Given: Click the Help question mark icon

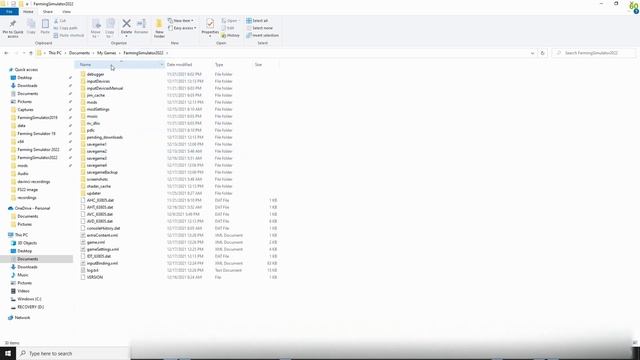Looking at the screenshot, I should [636, 11].
